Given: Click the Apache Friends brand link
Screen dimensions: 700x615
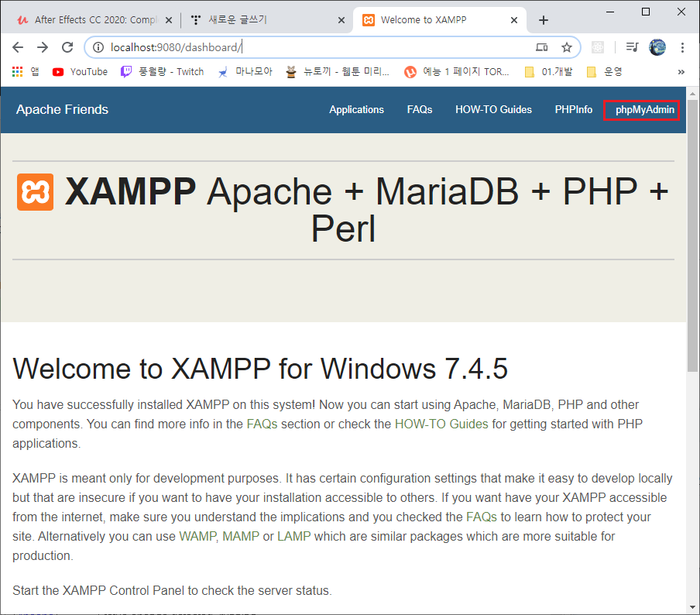Looking at the screenshot, I should coord(62,110).
